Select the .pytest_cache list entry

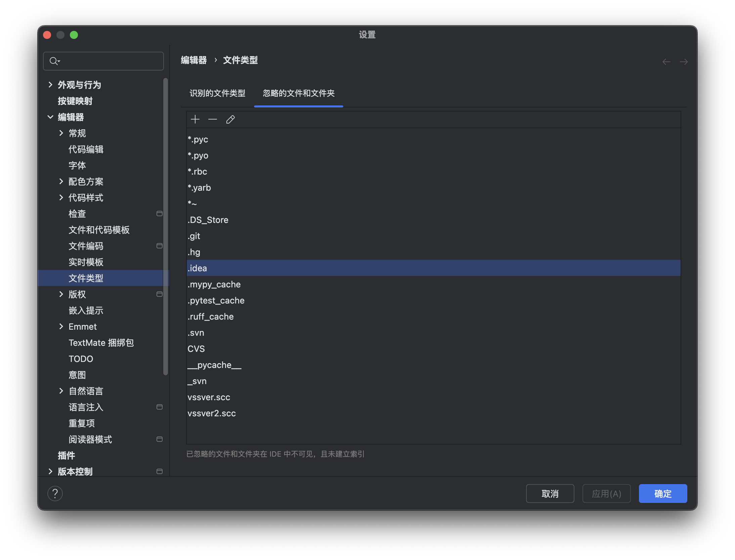216,300
